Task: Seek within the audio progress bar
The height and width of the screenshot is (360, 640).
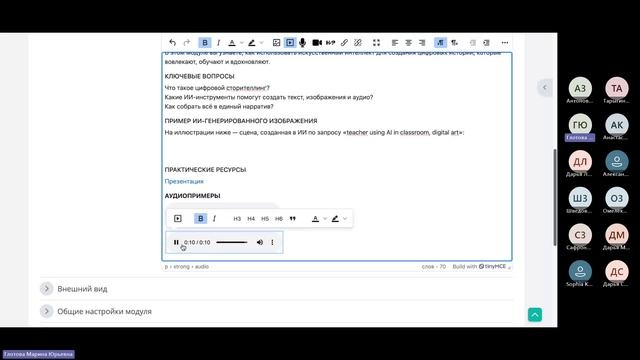Action: click(x=232, y=242)
